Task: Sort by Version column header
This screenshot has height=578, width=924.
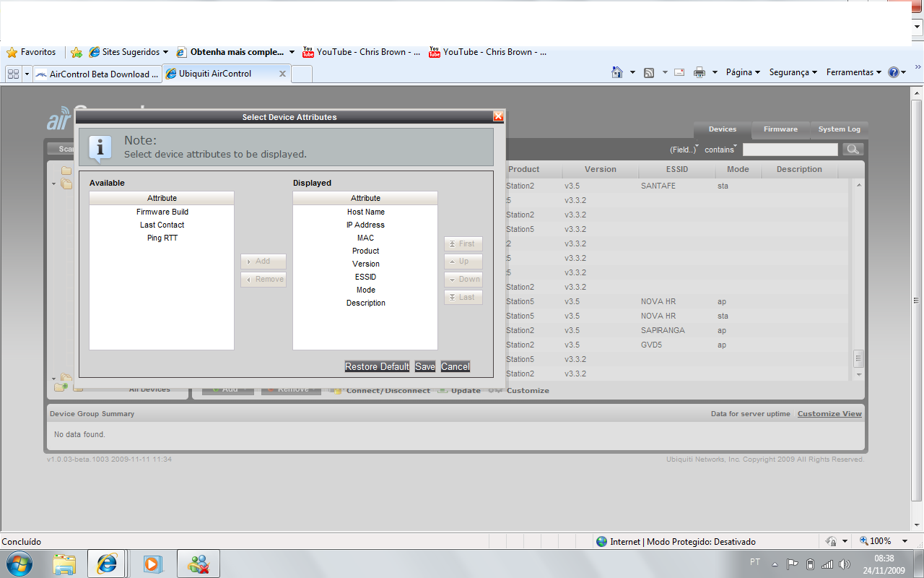Action: 601,169
